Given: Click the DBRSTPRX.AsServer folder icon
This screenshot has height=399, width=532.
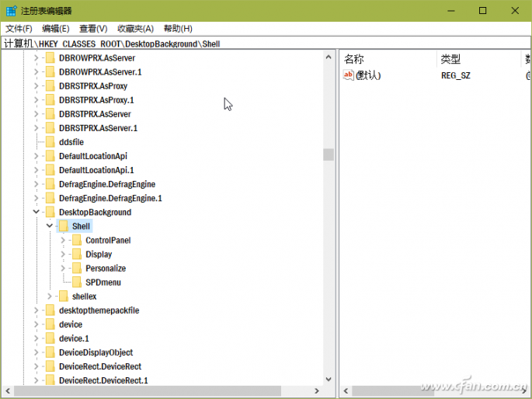Looking at the screenshot, I should point(50,114).
